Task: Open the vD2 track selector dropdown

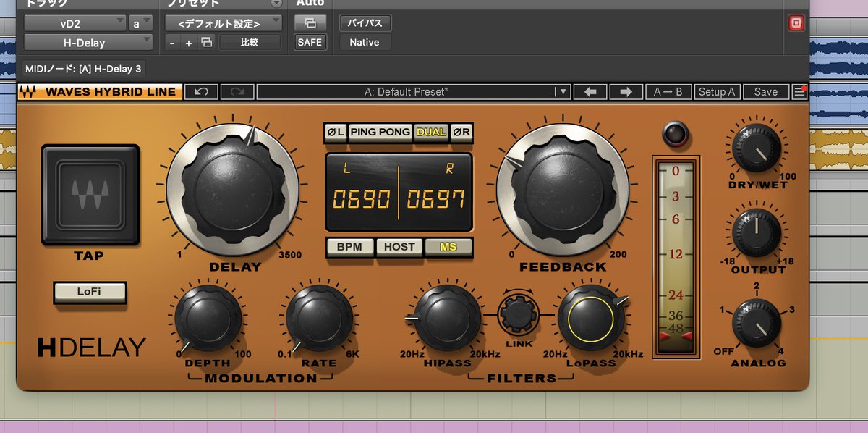Action: point(75,23)
